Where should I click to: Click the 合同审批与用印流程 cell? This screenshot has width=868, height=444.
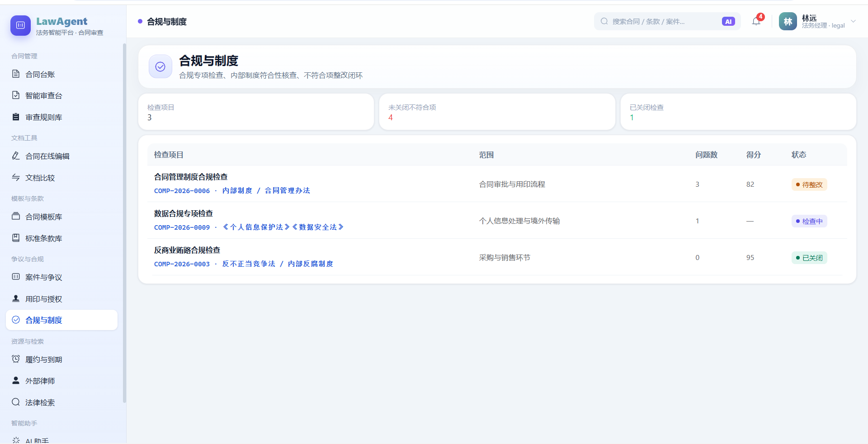coord(512,184)
